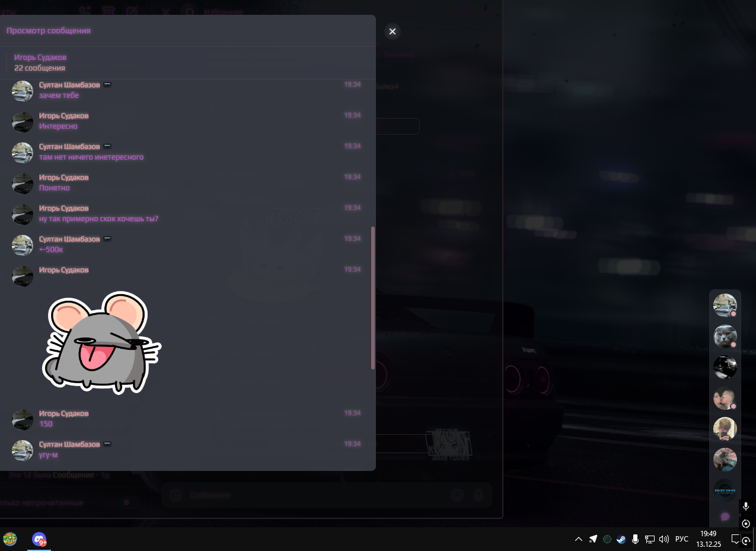Screen dimensions: 756x551
Task: Toggle the overlay microphone button
Action: click(x=746, y=507)
